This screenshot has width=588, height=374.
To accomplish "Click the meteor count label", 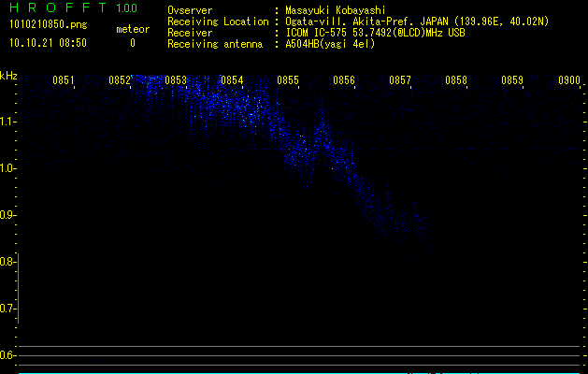I will (133, 29).
